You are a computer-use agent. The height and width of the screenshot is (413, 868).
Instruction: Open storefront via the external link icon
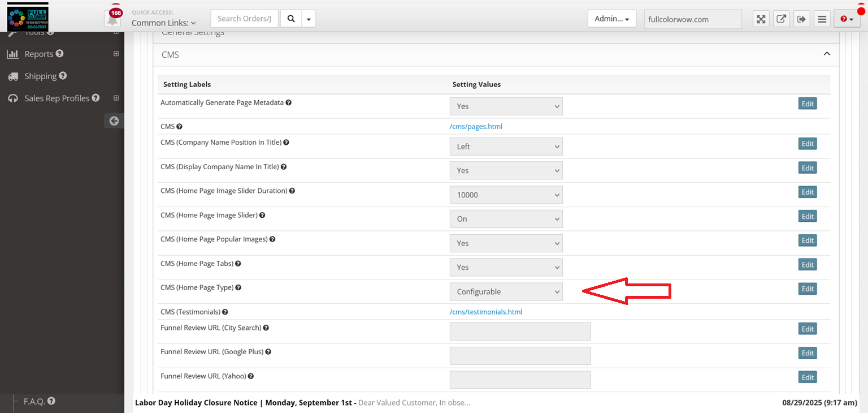coord(781,19)
